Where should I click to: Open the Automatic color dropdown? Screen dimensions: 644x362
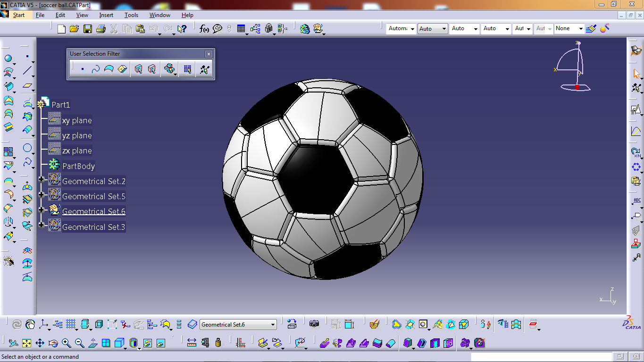click(x=401, y=29)
